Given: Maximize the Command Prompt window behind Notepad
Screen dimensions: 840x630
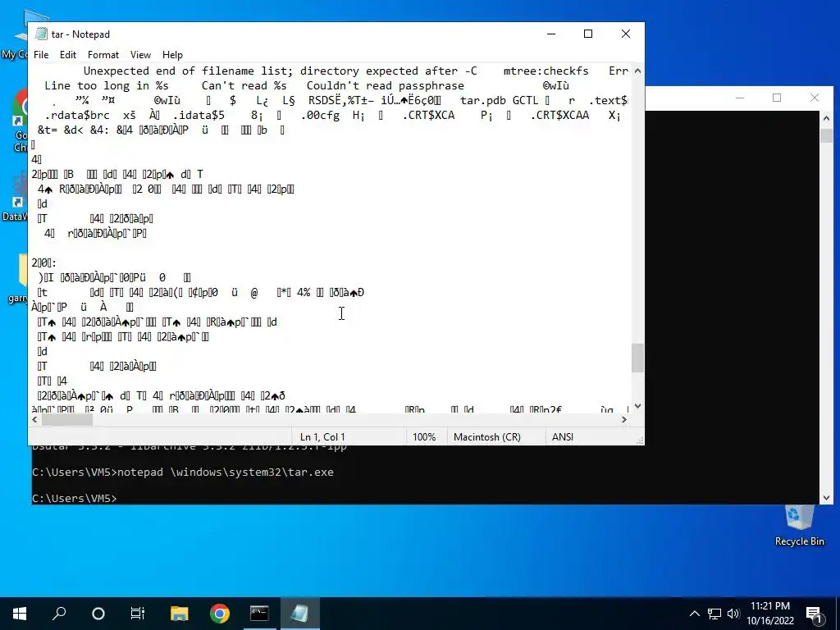Looking at the screenshot, I should coord(777,98).
